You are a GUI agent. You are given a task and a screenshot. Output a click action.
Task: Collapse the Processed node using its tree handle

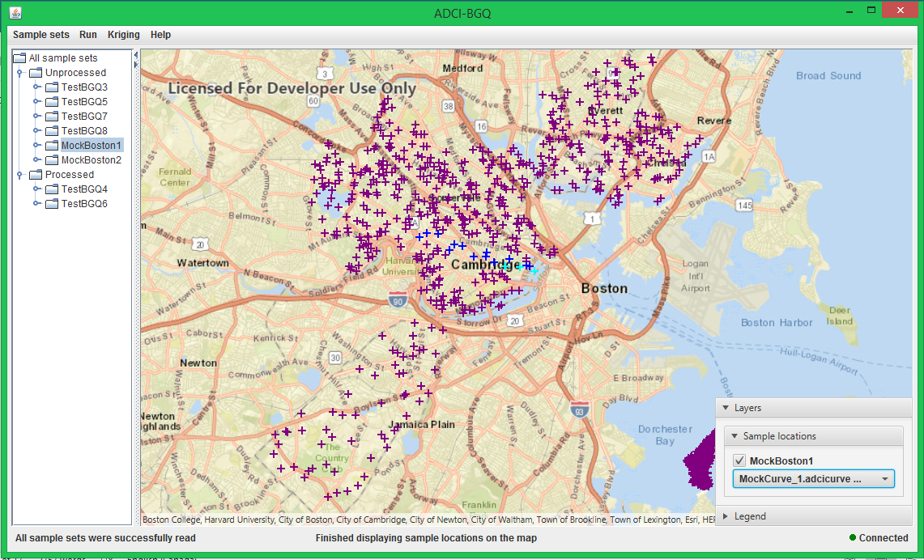coord(20,175)
